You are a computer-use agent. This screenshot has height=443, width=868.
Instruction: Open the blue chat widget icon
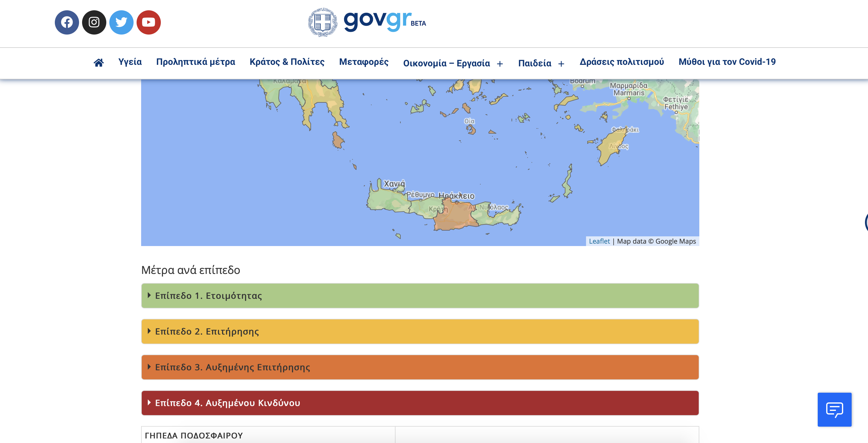click(x=834, y=409)
